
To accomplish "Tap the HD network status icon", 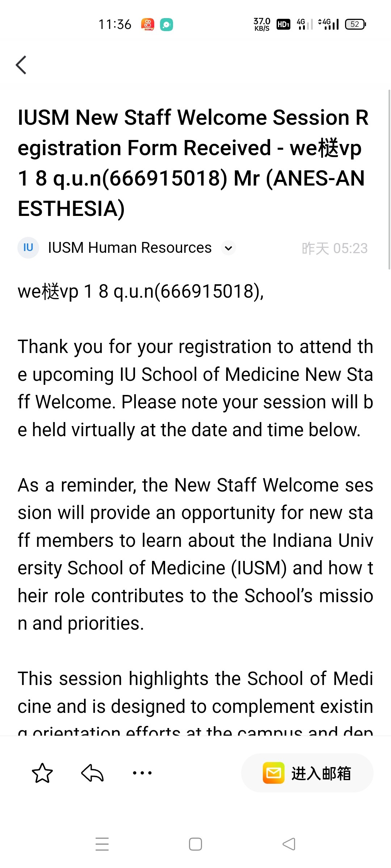I will (x=283, y=24).
